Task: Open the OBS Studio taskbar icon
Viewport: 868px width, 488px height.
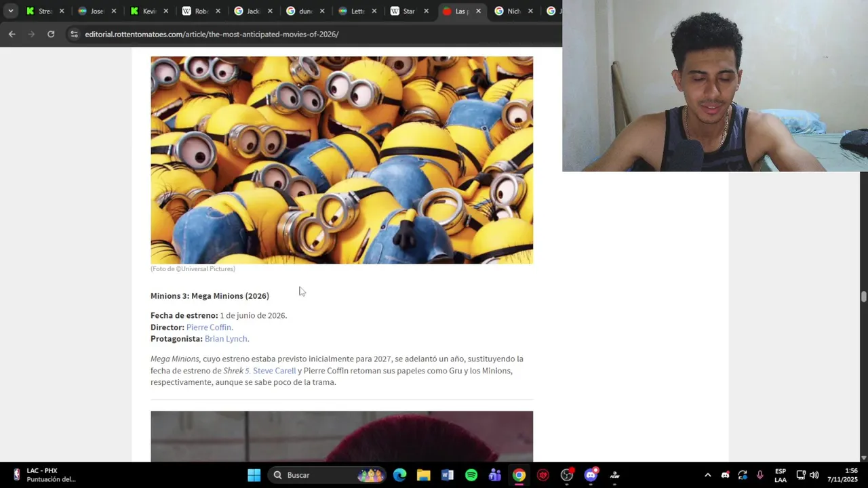Action: (567, 475)
